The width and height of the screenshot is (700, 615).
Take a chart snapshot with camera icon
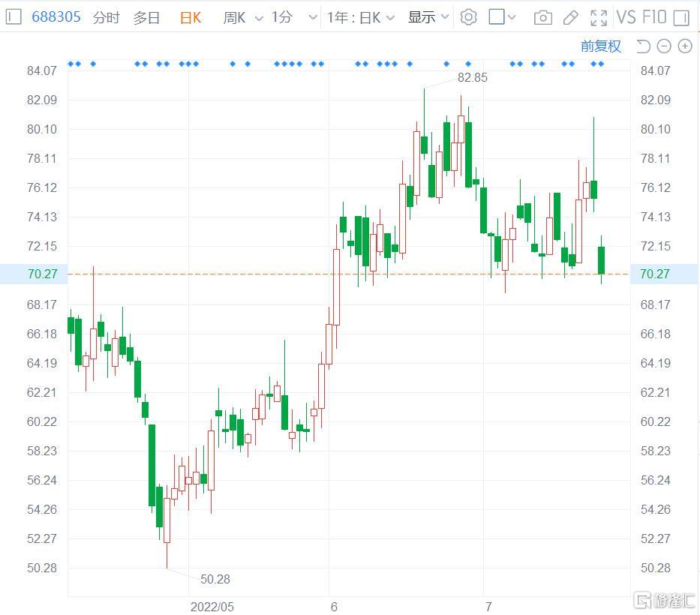point(543,18)
